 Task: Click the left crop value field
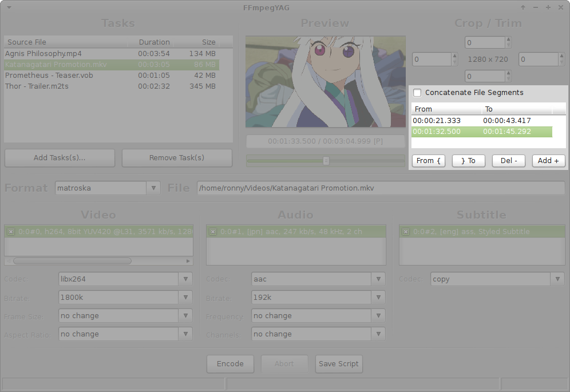[432, 60]
